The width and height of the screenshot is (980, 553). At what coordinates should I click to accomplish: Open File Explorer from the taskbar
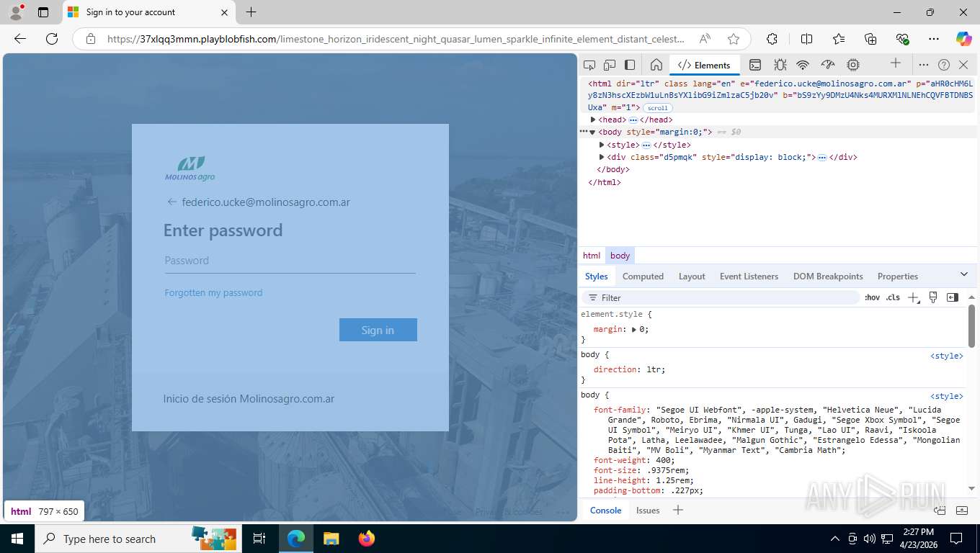[331, 539]
